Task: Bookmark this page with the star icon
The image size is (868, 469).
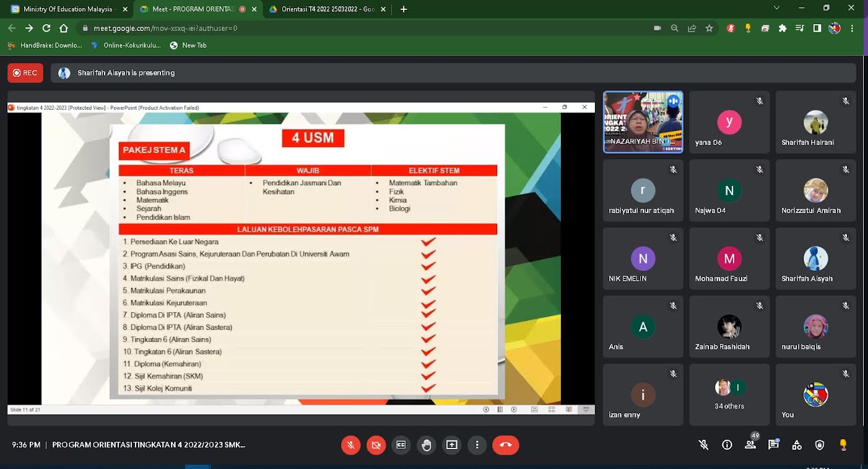Action: (x=709, y=28)
